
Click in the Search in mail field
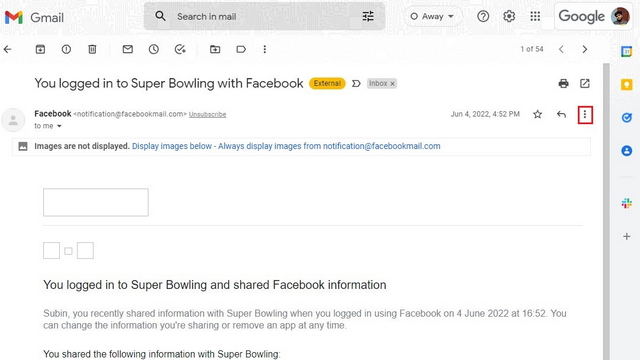pos(264,17)
